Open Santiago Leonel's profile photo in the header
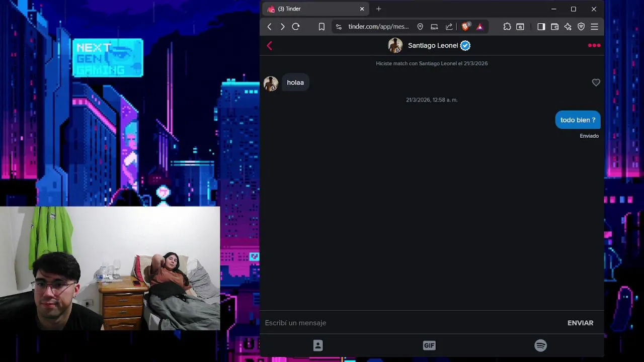Screen dimensions: 644x362 pos(395,45)
